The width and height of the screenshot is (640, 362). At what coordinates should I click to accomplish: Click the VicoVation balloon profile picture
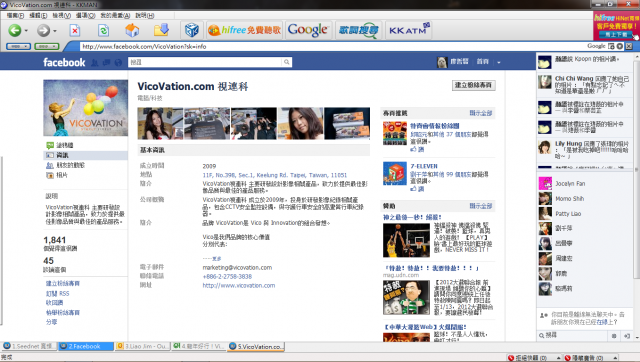(85, 108)
